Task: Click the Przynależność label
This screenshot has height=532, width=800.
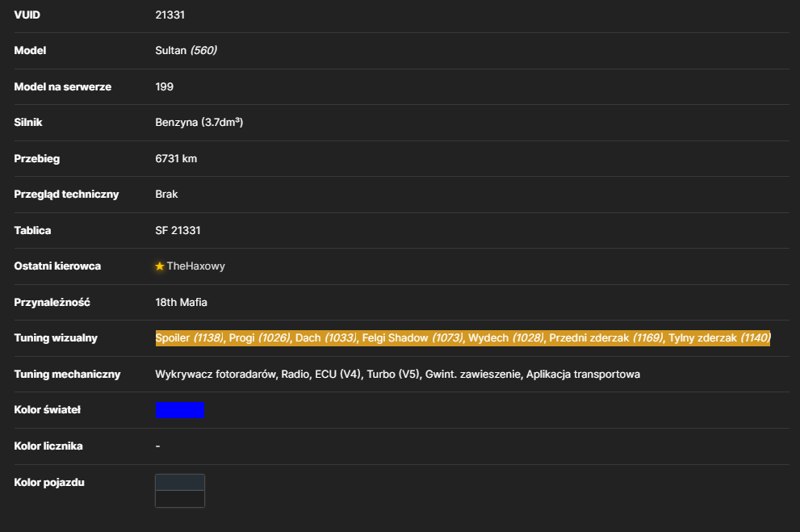Action: 52,303
